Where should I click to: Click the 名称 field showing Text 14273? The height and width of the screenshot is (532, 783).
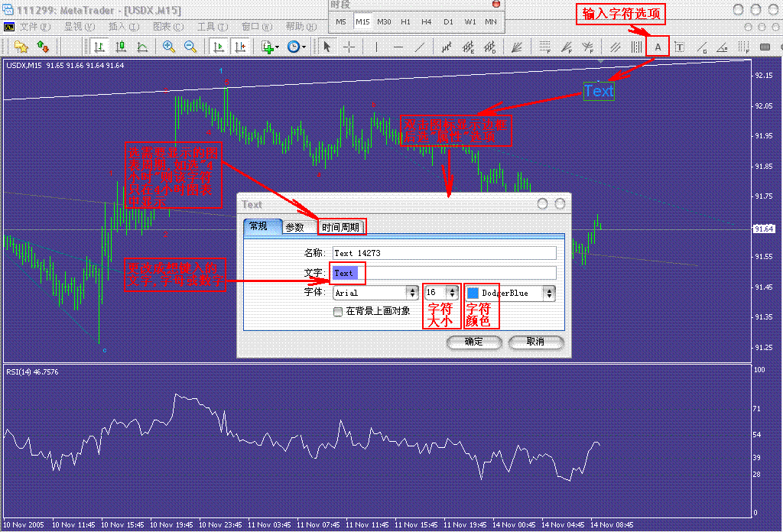(x=444, y=253)
